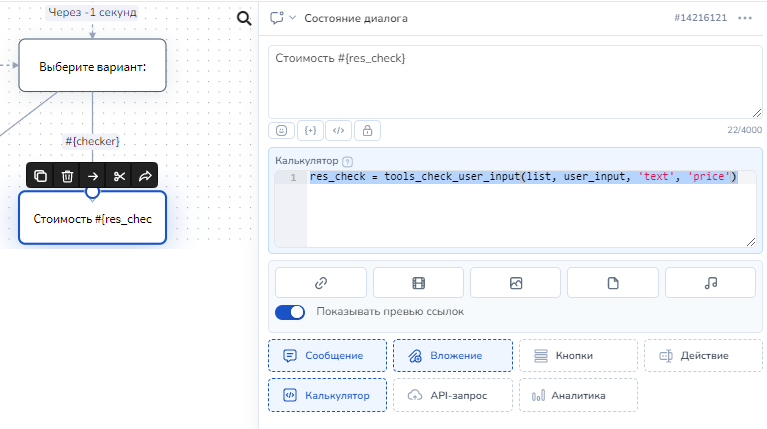767x429 pixels.
Task: Toggle the Калькулятор section
Action: [x=328, y=395]
